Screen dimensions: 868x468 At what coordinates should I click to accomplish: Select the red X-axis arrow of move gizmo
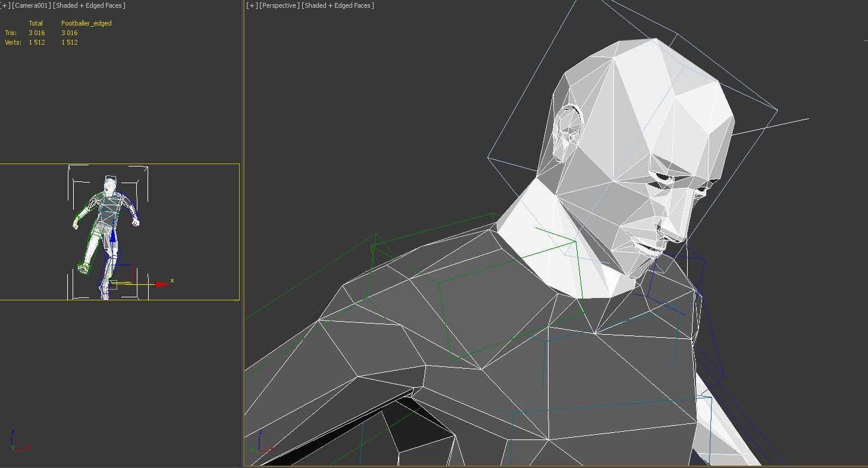161,284
